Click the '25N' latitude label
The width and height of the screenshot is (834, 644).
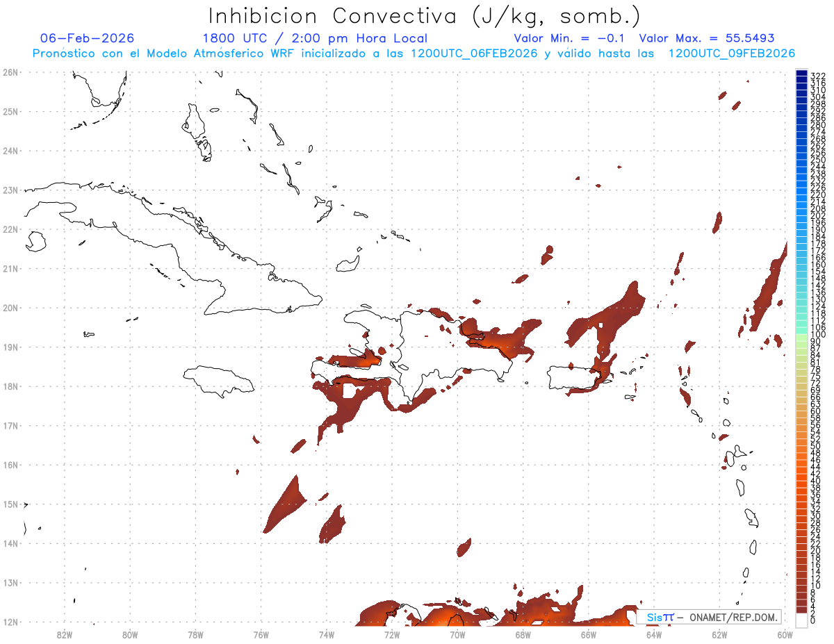[10, 111]
